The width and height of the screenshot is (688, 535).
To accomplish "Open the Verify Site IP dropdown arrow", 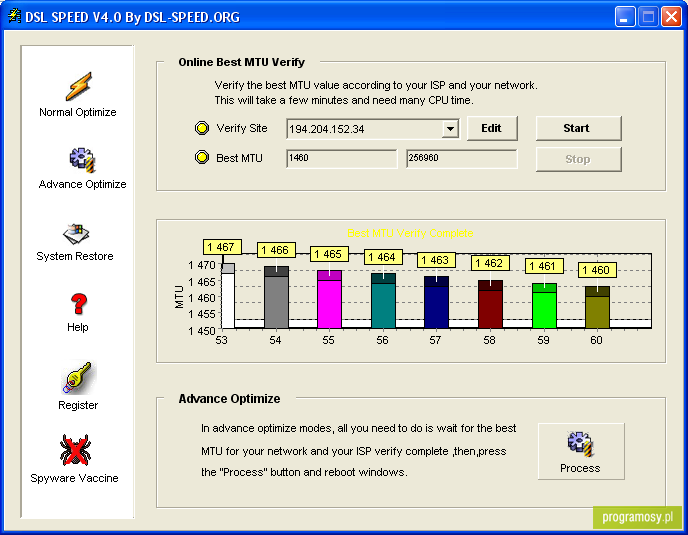I will point(450,129).
